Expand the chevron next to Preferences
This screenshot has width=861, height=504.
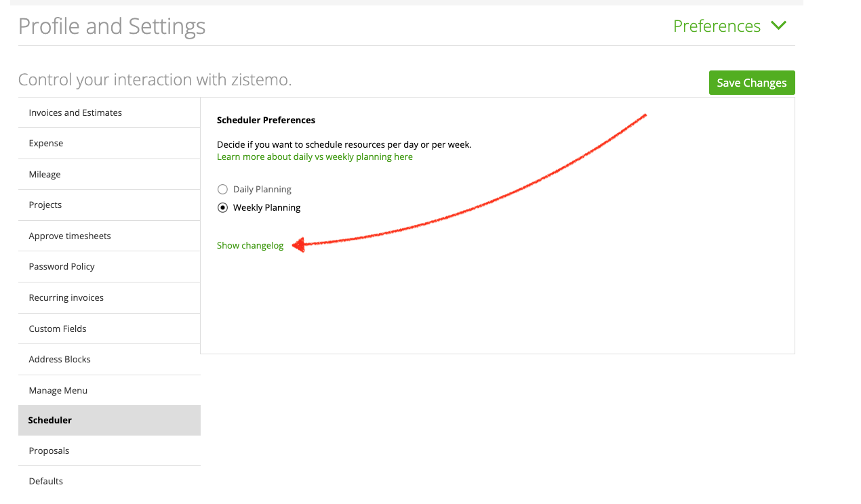point(778,26)
